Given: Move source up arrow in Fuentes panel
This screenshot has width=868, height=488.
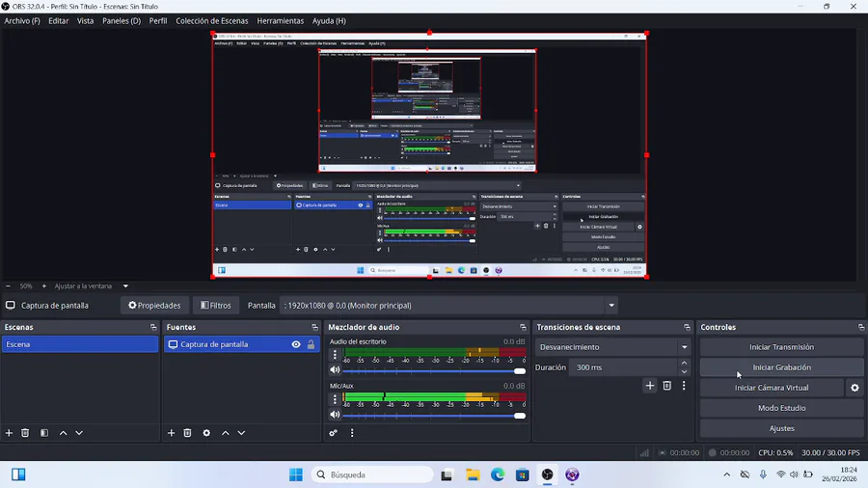Looking at the screenshot, I should click(226, 433).
